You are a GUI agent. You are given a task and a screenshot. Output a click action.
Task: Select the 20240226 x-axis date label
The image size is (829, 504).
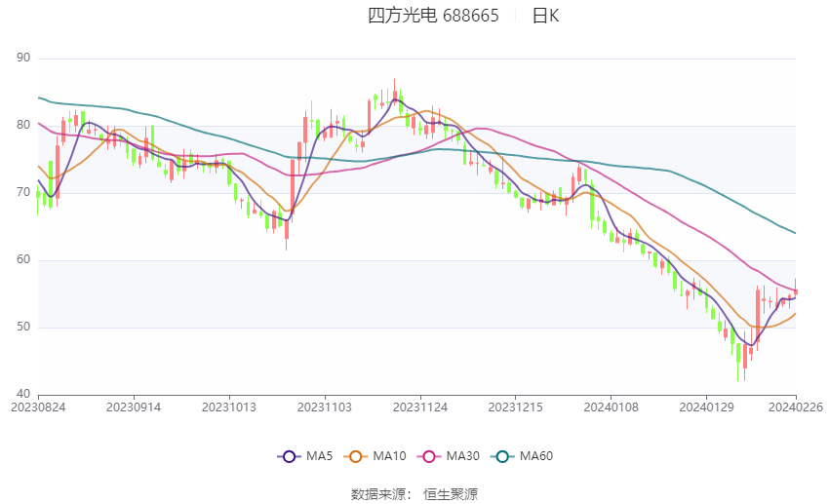click(x=796, y=407)
